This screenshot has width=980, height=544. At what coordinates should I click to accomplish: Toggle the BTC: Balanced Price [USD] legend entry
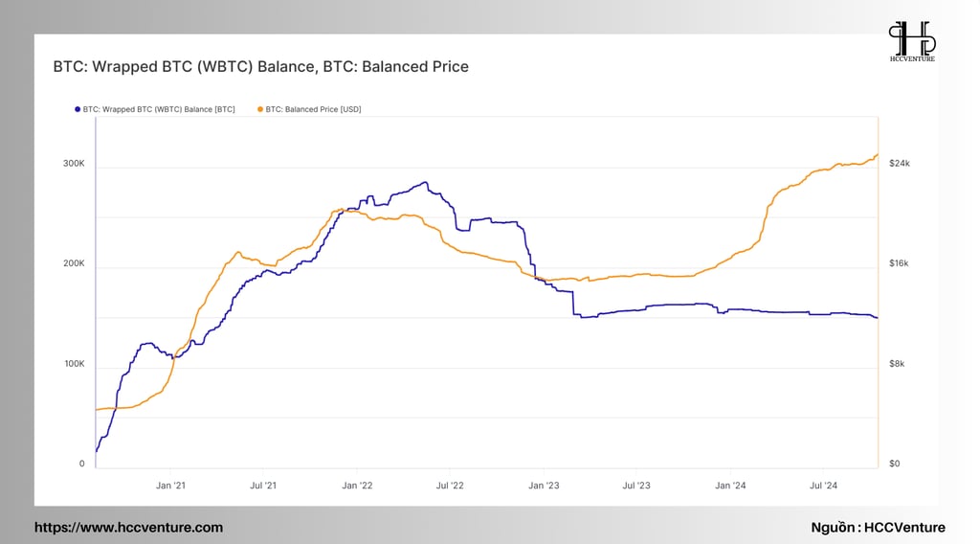[309, 109]
